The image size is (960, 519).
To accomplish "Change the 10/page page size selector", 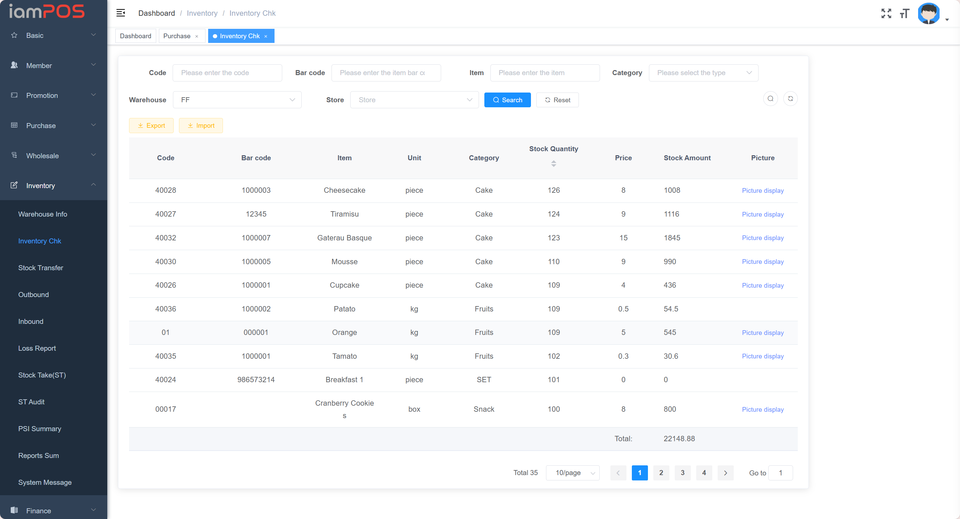I will click(572, 473).
